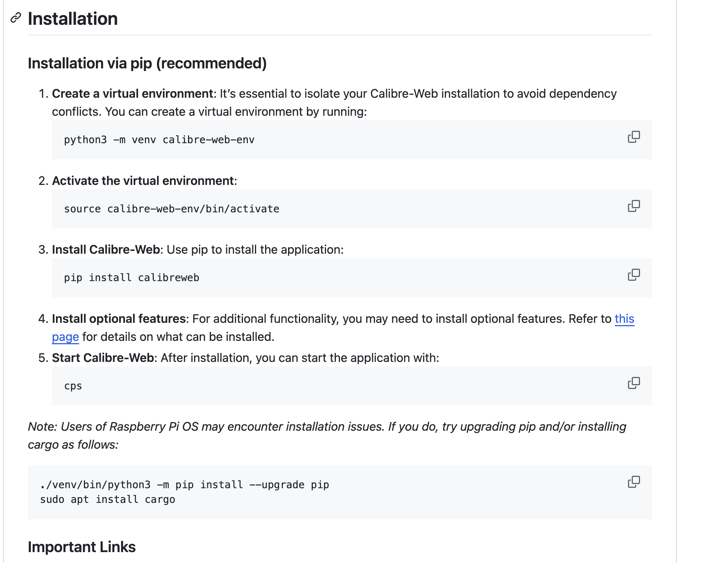The height and width of the screenshot is (563, 728).
Task: Click the "cps" command text
Action: (x=73, y=386)
